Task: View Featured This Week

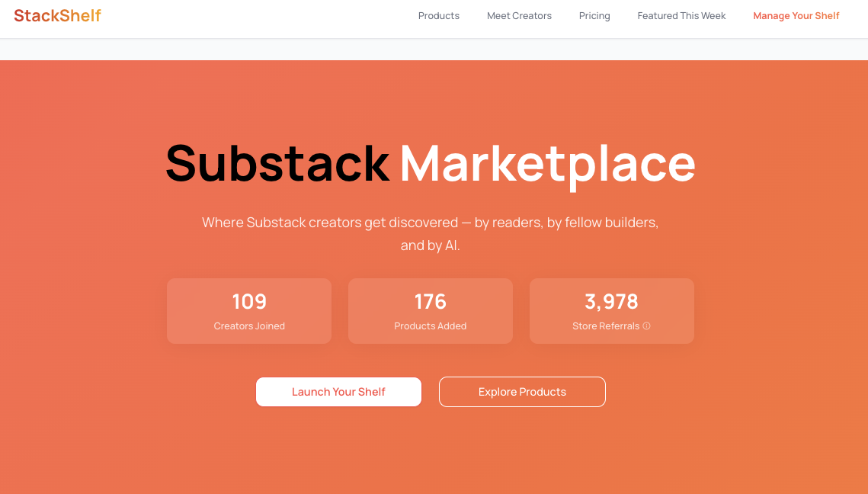Action: pyautogui.click(x=681, y=15)
